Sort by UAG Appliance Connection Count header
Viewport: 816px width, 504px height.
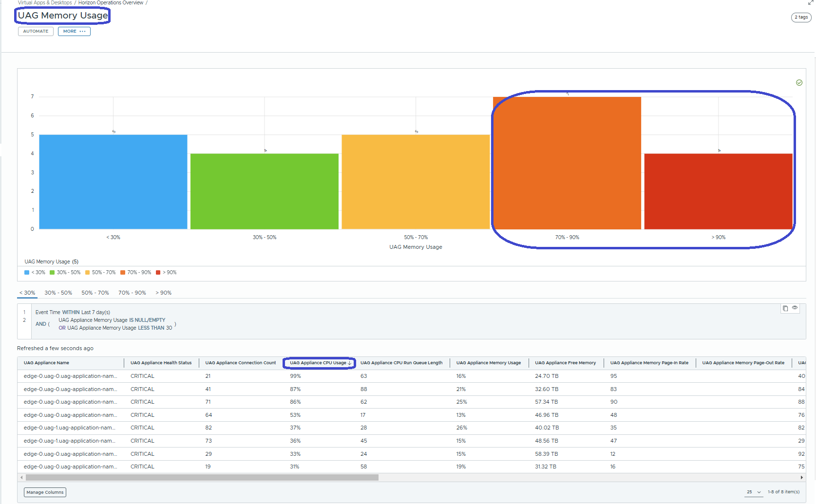pyautogui.click(x=241, y=363)
